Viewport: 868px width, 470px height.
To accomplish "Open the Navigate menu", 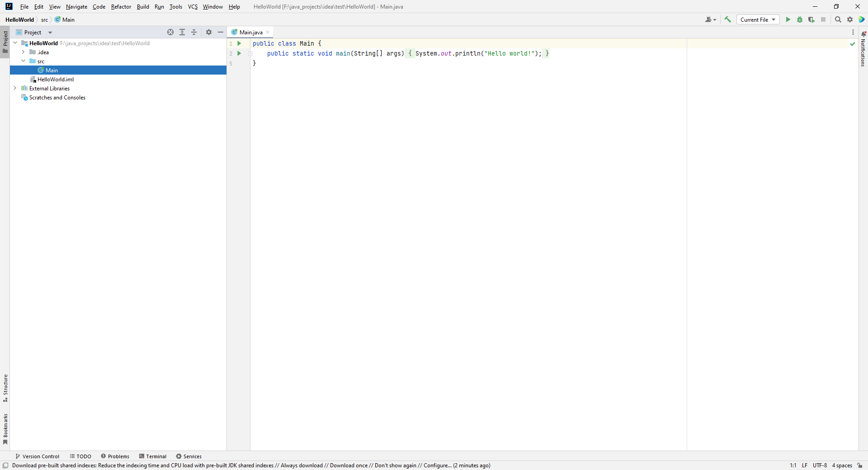I will click(76, 7).
